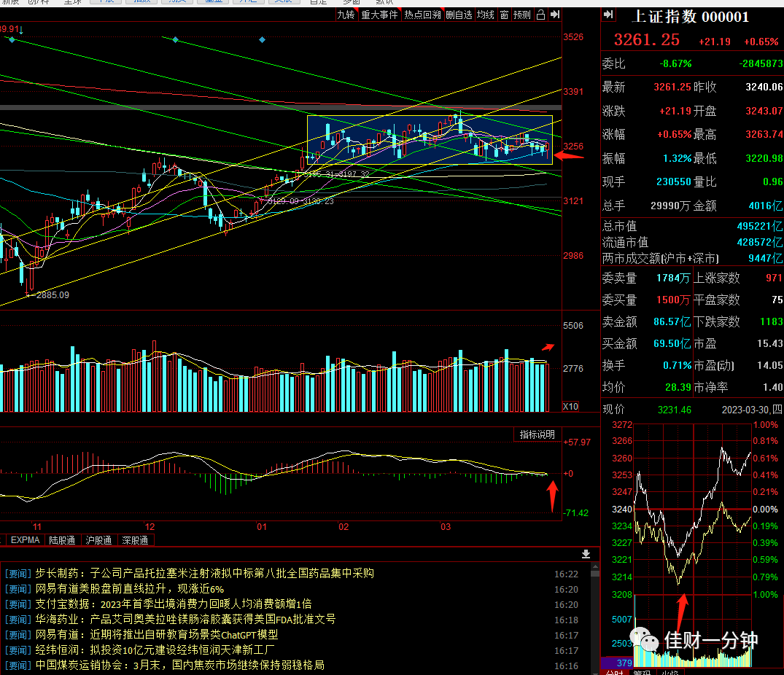Screen dimensions: 784x675
Task: Click the 最高 value 3263.74
Action: click(764, 134)
